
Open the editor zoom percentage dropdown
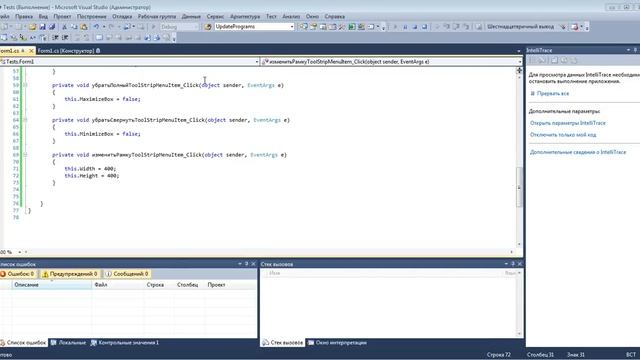click(19, 252)
